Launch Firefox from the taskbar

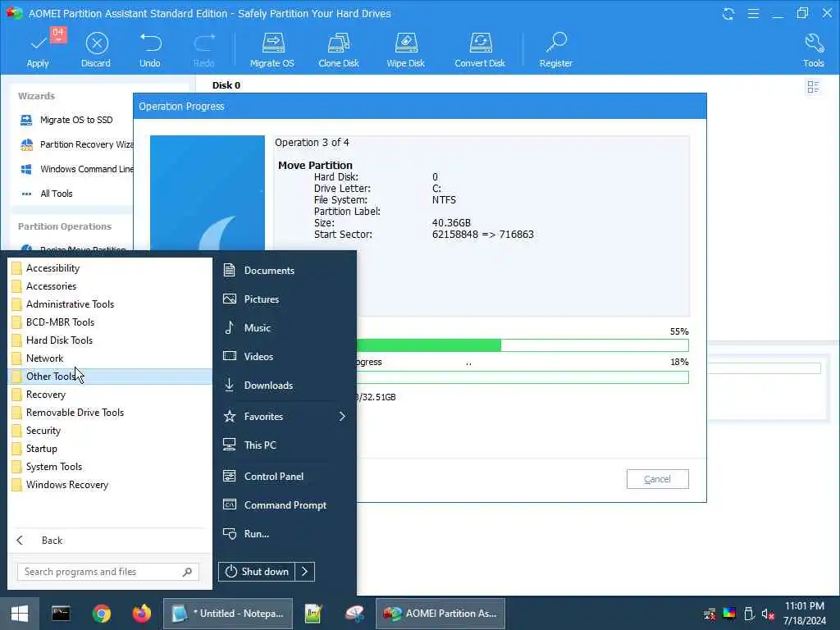[x=141, y=614]
